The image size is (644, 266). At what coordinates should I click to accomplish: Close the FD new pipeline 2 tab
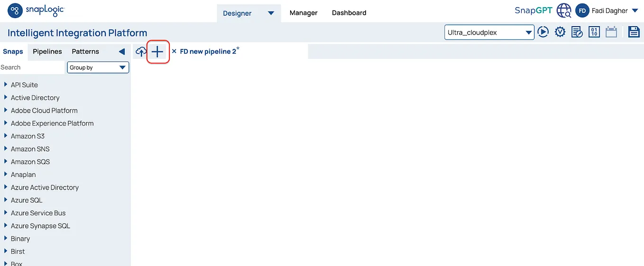point(174,51)
